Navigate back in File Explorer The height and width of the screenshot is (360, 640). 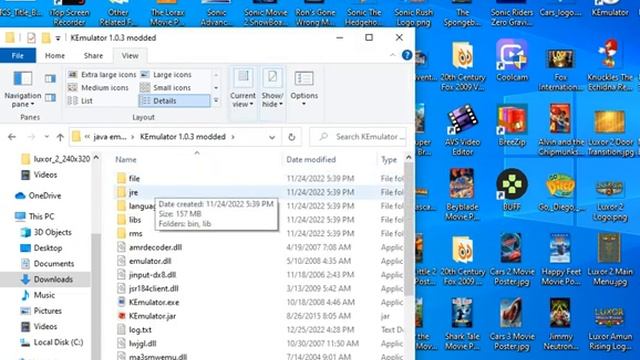[12, 137]
